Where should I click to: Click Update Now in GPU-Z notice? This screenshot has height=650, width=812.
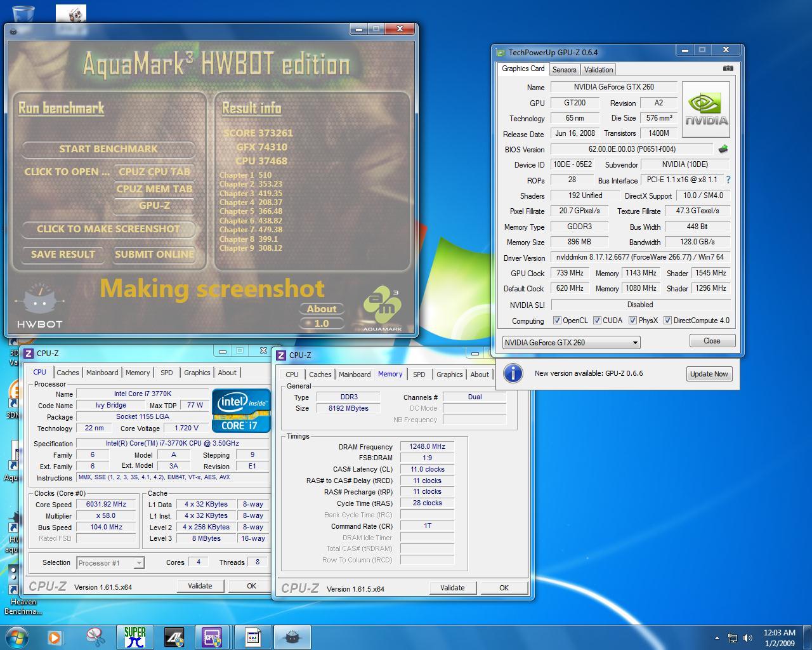(709, 374)
